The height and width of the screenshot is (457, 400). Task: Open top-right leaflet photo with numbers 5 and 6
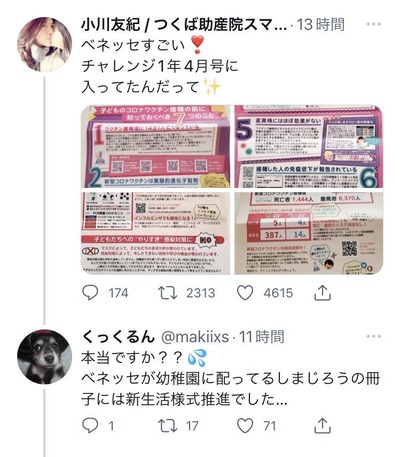[x=309, y=147]
